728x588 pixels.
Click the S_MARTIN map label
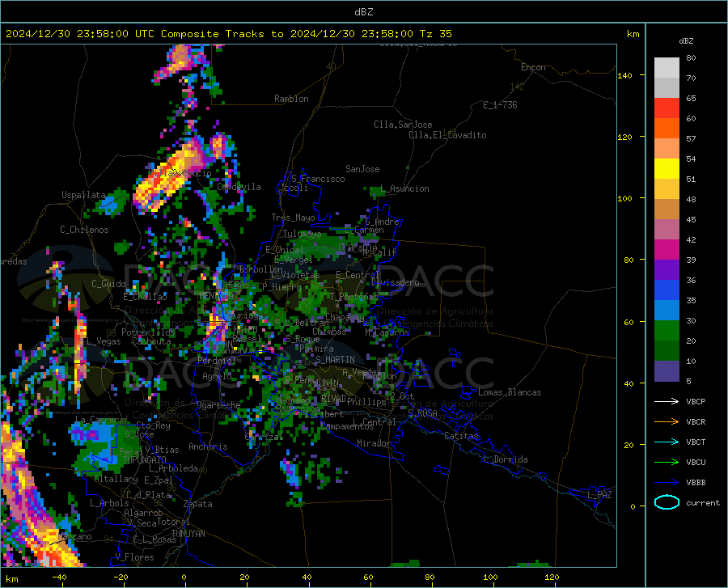coord(335,360)
